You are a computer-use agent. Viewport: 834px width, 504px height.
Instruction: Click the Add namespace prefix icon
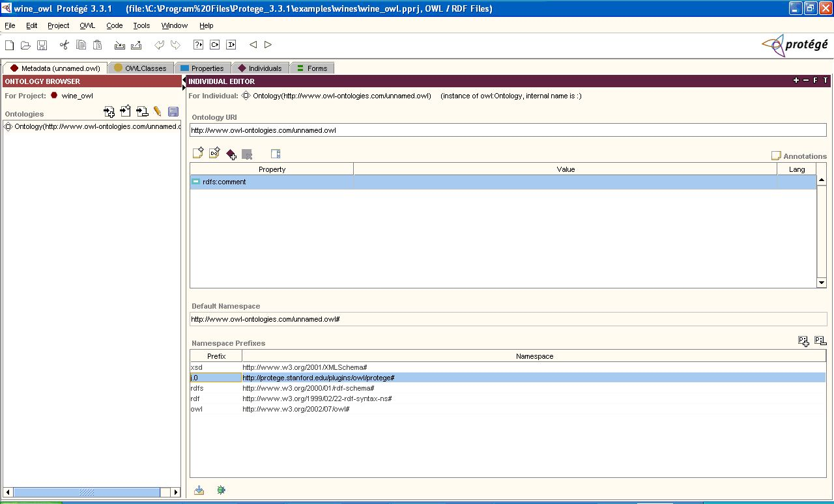click(x=804, y=341)
